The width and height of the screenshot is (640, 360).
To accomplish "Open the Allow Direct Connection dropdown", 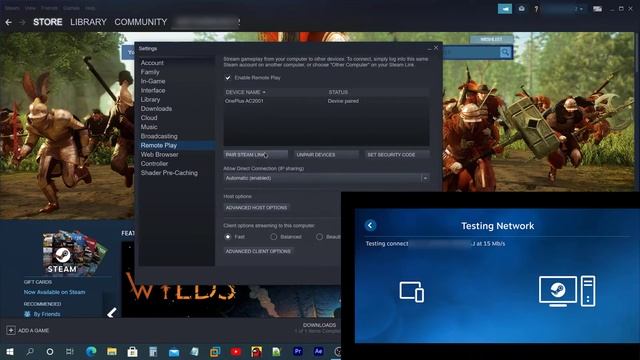I will [x=327, y=178].
